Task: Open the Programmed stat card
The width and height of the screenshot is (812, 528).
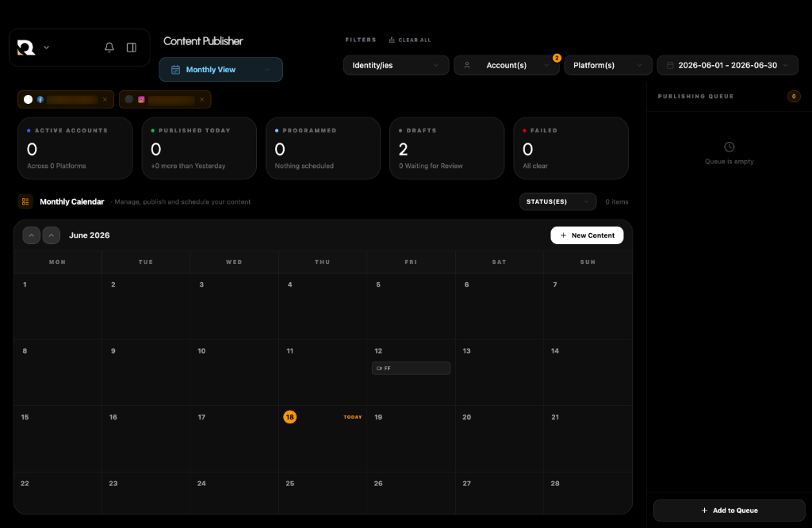Action: click(324, 148)
